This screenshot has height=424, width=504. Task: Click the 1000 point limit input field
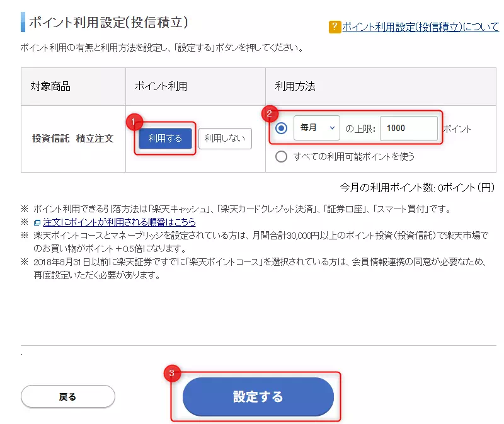pyautogui.click(x=409, y=129)
